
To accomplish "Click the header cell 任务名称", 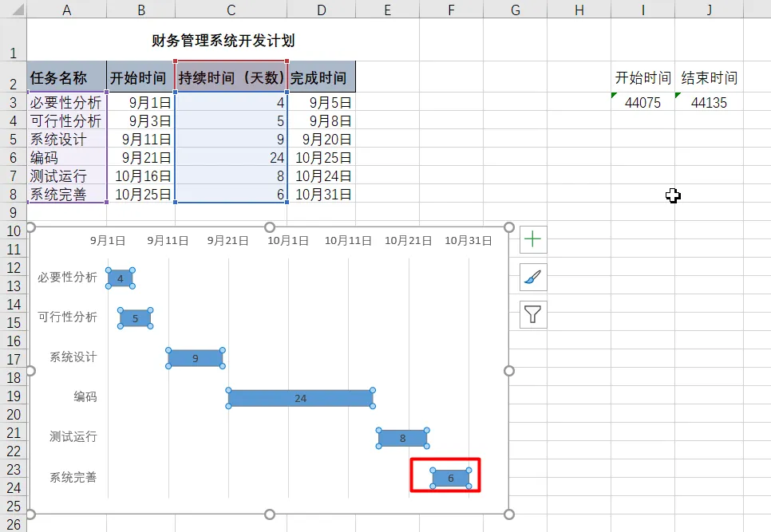I will coord(67,77).
